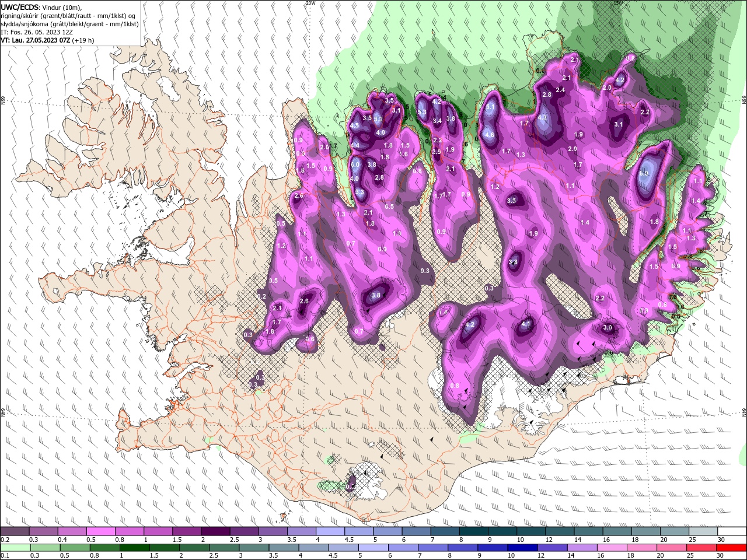747x560 pixels.
Task: Click the 3.0 precipitation value on the map
Action: click(608, 328)
